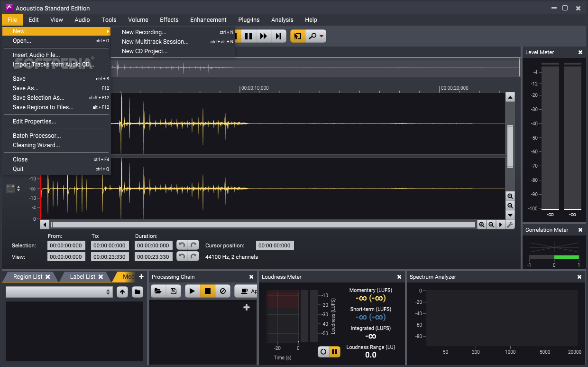Close the Spectrum Analyzer panel

tap(579, 277)
